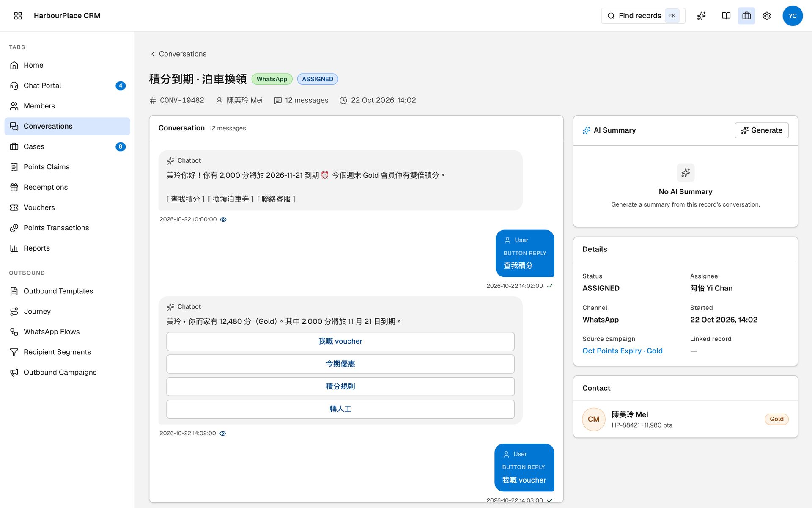Toggle the eye icon beside 10:00:00 timestamp
Viewport: 812px width, 508px height.
pyautogui.click(x=223, y=219)
